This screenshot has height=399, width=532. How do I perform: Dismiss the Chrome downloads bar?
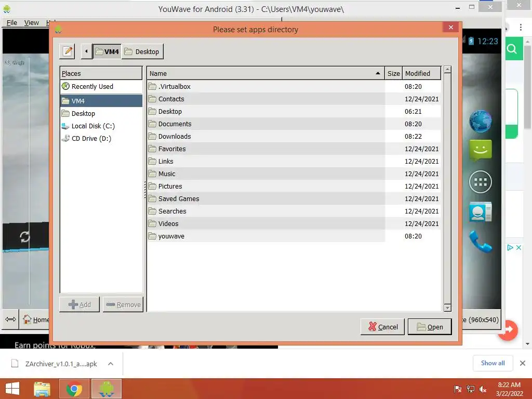pyautogui.click(x=523, y=363)
